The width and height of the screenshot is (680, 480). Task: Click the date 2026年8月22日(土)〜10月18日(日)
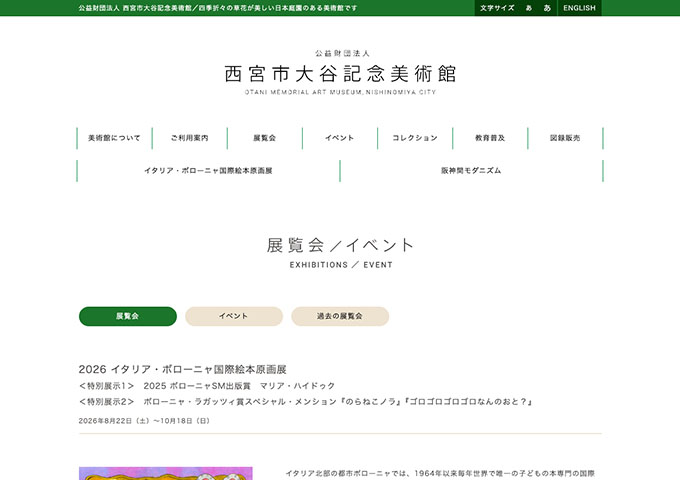click(x=144, y=421)
